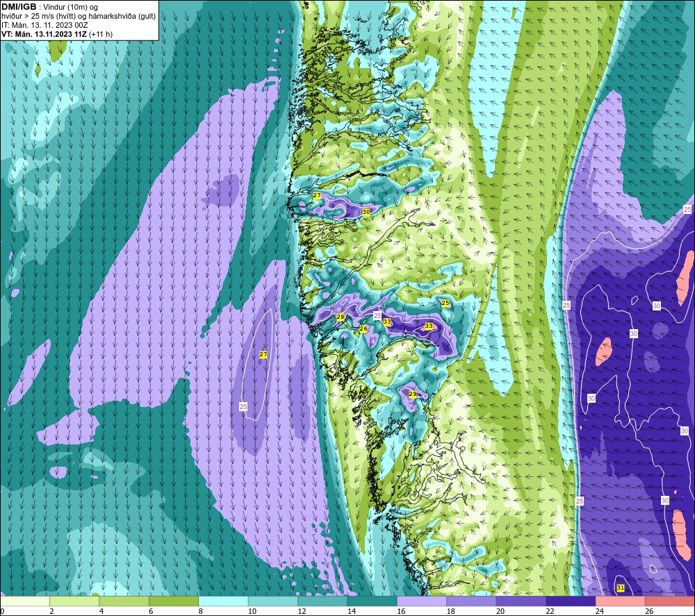Click the yellow max-gust label 25

pos(445,303)
